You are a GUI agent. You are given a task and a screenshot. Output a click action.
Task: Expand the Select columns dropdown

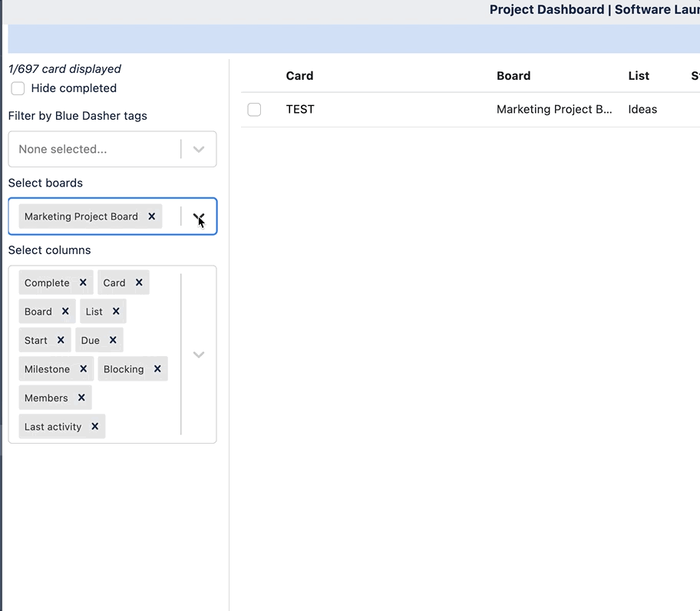[199, 354]
